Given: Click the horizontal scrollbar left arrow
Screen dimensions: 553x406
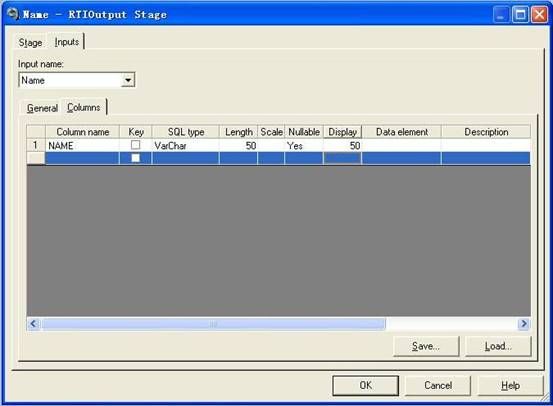Looking at the screenshot, I should [x=34, y=323].
